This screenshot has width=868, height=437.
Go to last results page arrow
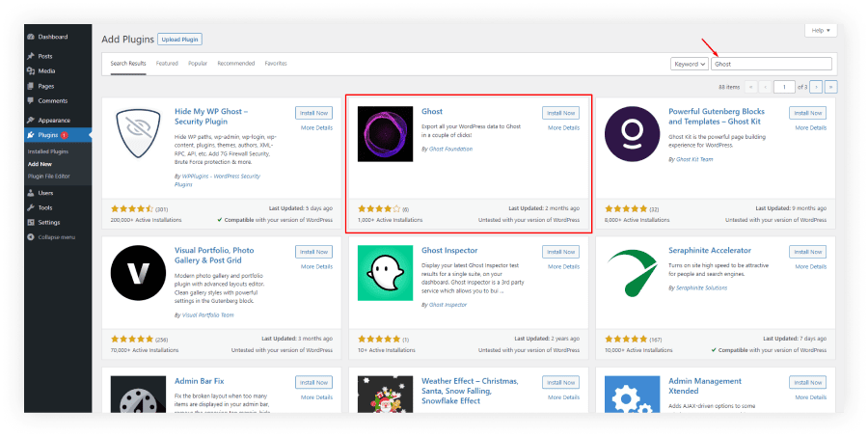click(x=831, y=87)
